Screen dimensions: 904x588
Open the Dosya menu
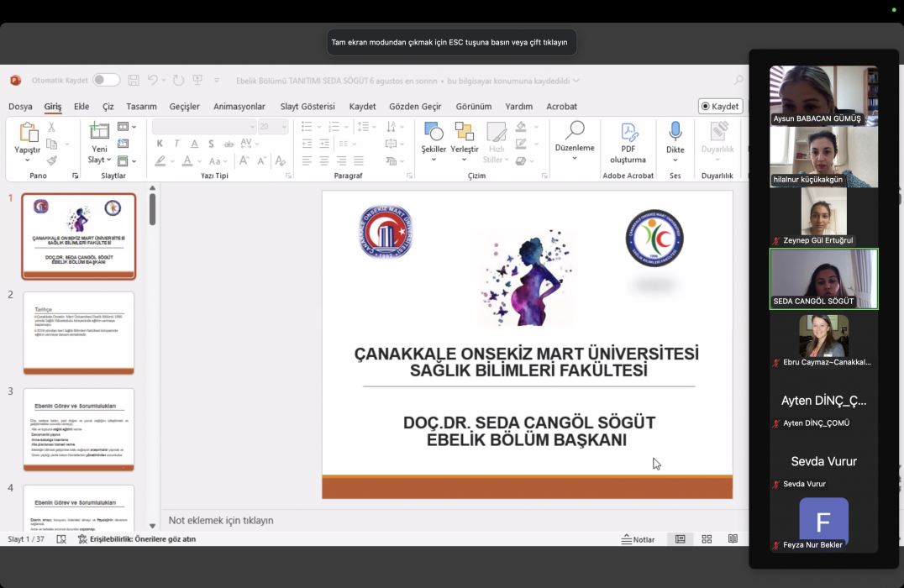(x=20, y=106)
